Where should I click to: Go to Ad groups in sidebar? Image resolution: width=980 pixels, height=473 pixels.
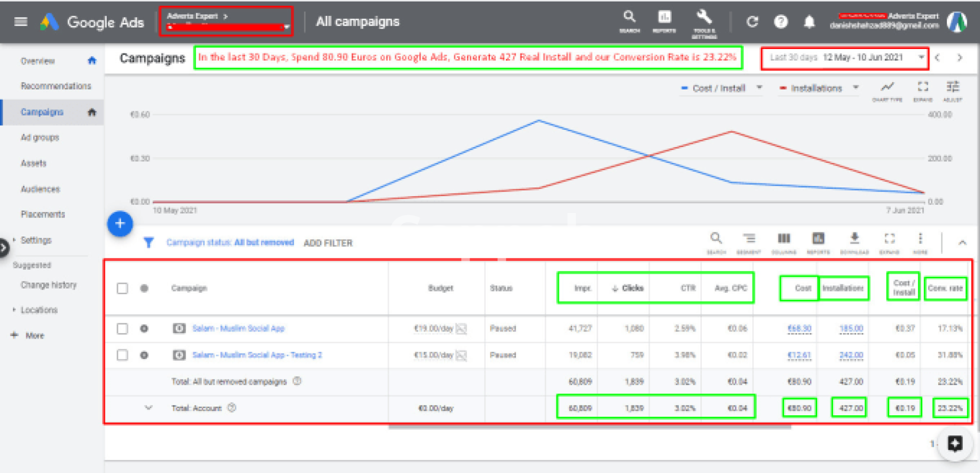coord(40,137)
